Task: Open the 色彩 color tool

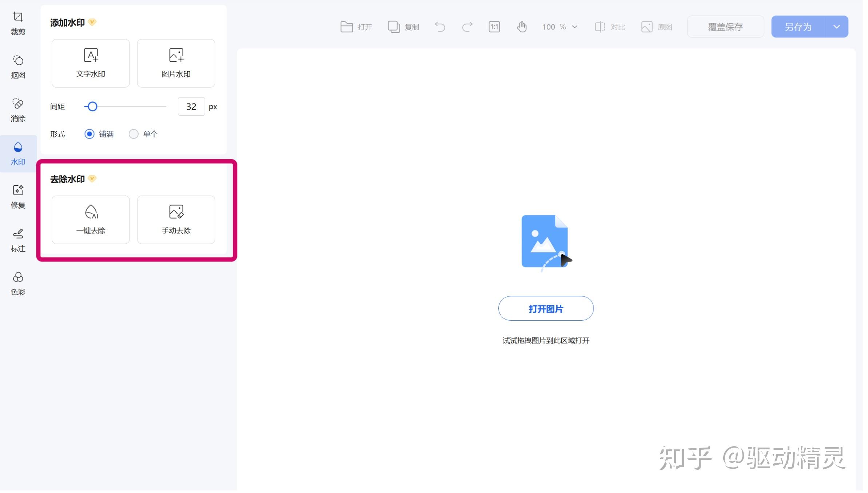Action: click(18, 283)
